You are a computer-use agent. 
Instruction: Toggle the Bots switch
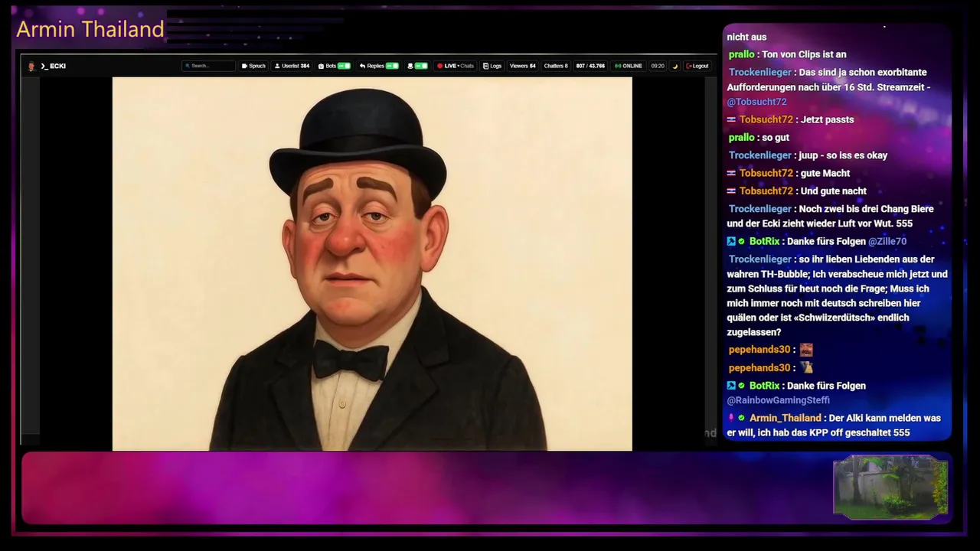(344, 66)
